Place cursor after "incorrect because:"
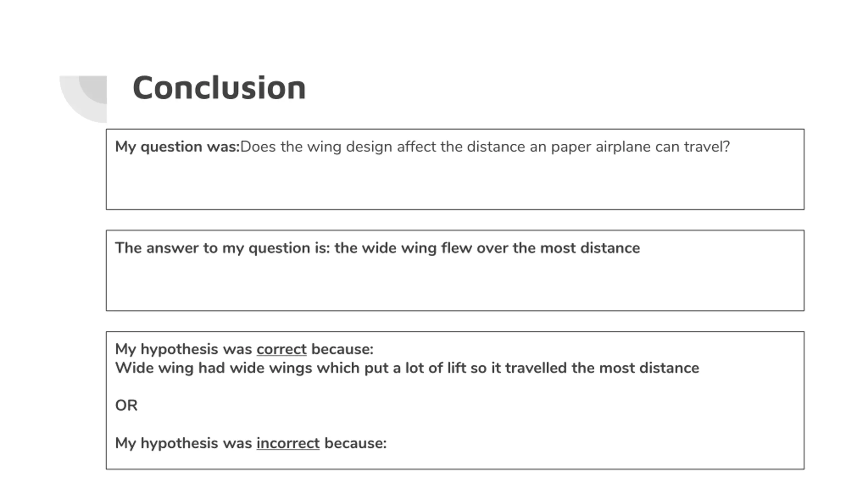The height and width of the screenshot is (488, 868). click(387, 443)
